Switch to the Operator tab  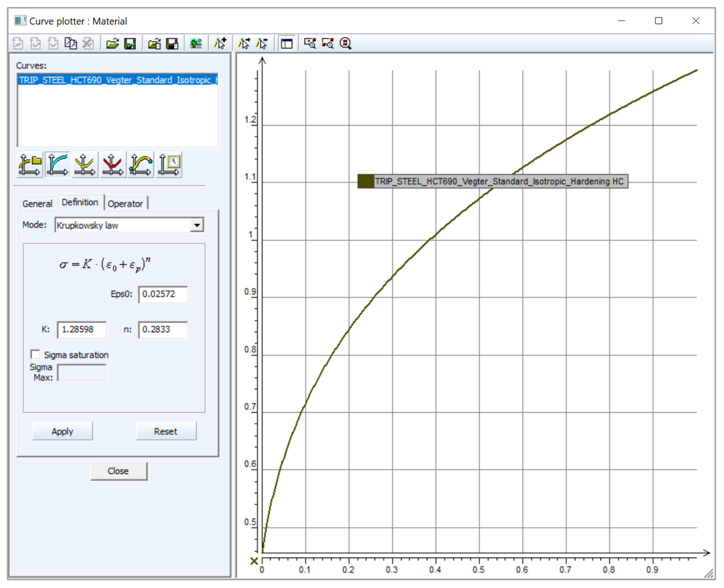click(125, 204)
